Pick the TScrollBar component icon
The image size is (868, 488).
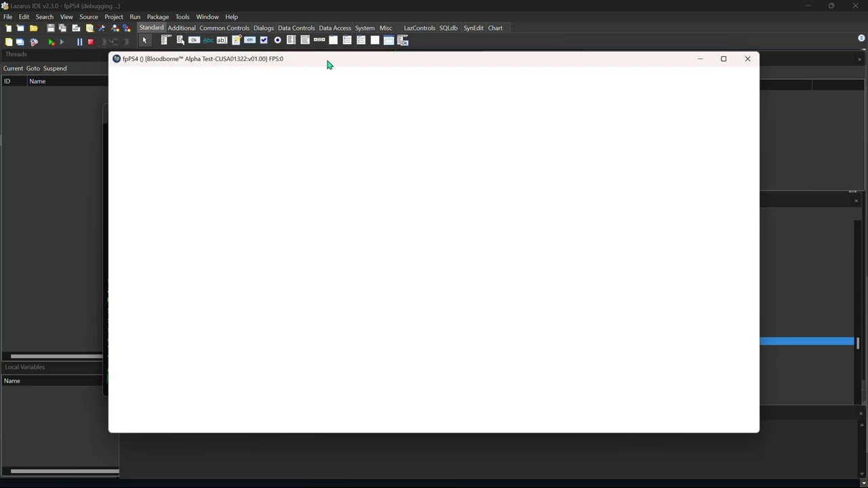[x=319, y=40]
